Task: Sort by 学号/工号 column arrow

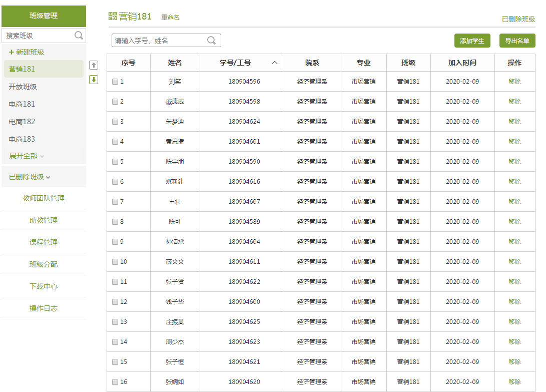Action: pyautogui.click(x=274, y=63)
